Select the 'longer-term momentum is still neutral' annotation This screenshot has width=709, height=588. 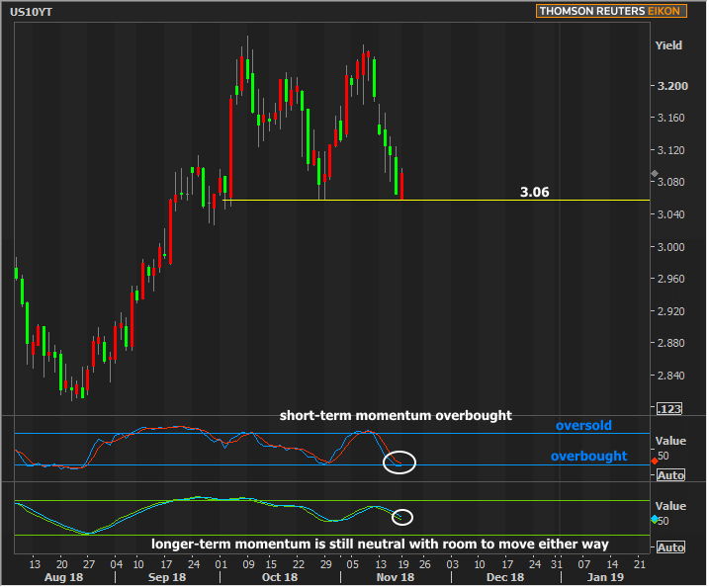pos(380,544)
